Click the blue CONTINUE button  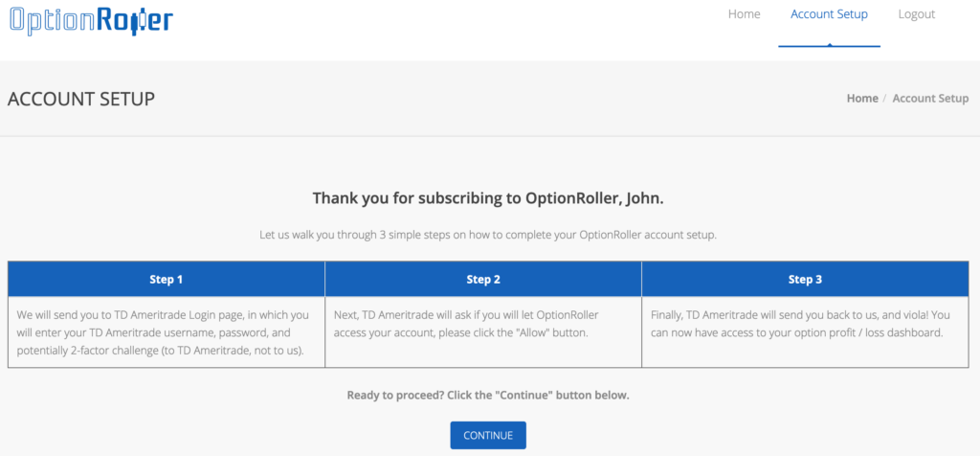click(488, 435)
